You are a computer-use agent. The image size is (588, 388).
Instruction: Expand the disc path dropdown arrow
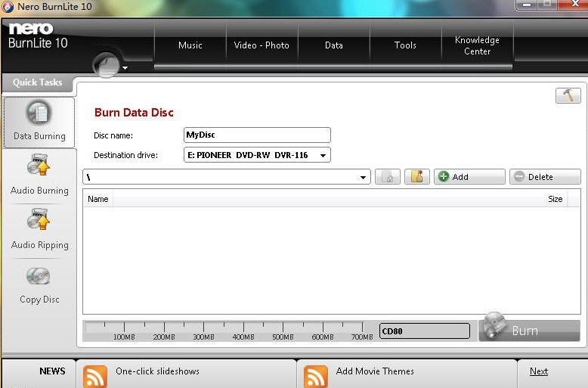click(363, 177)
